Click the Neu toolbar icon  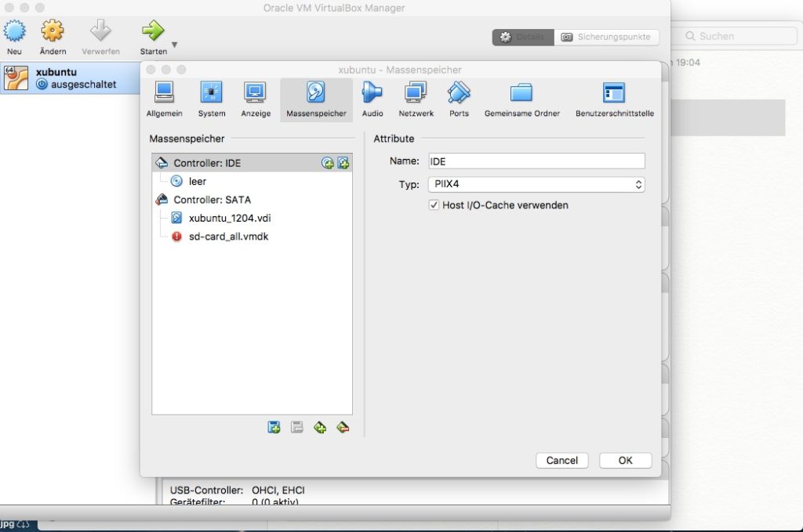[x=14, y=31]
